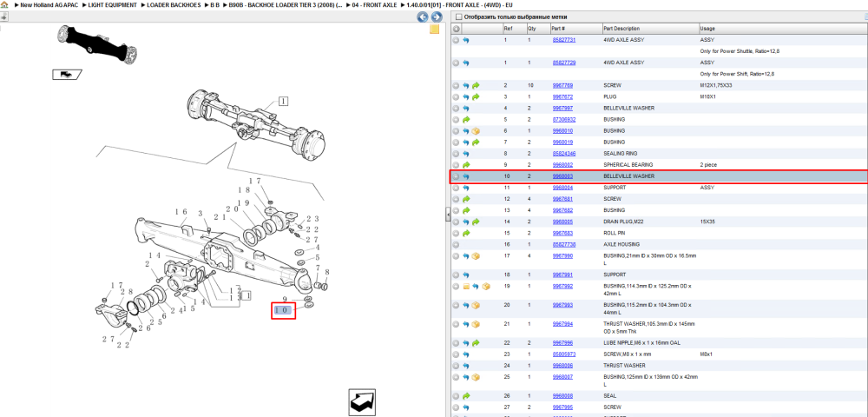Image resolution: width=868 pixels, height=417 pixels.
Task: Select callout 16 on the diagram
Action: pyautogui.click(x=181, y=212)
